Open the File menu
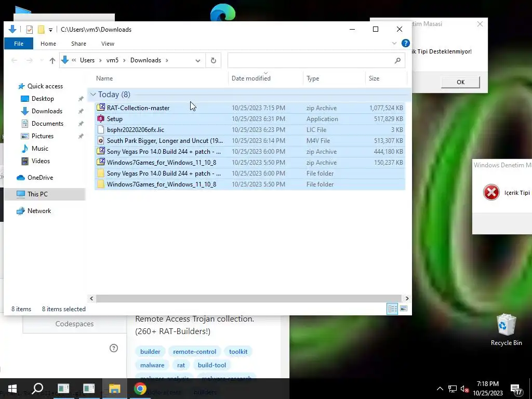The image size is (532, 399). (x=19, y=44)
